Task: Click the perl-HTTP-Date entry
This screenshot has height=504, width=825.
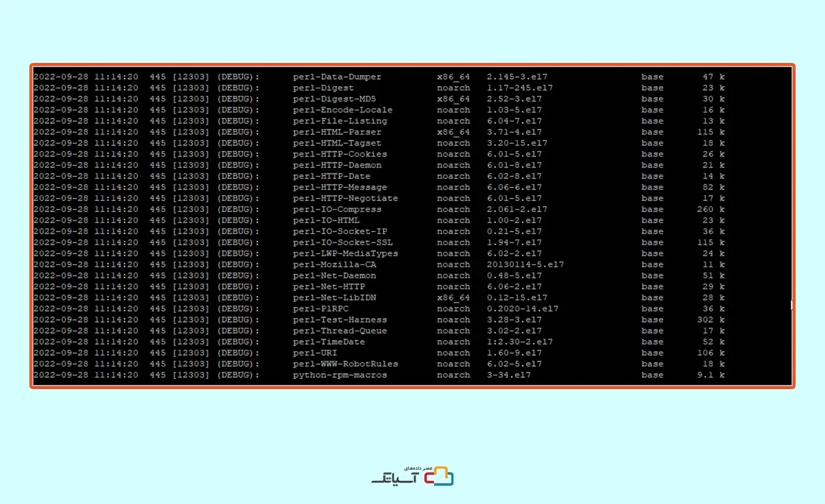Action: [x=331, y=176]
